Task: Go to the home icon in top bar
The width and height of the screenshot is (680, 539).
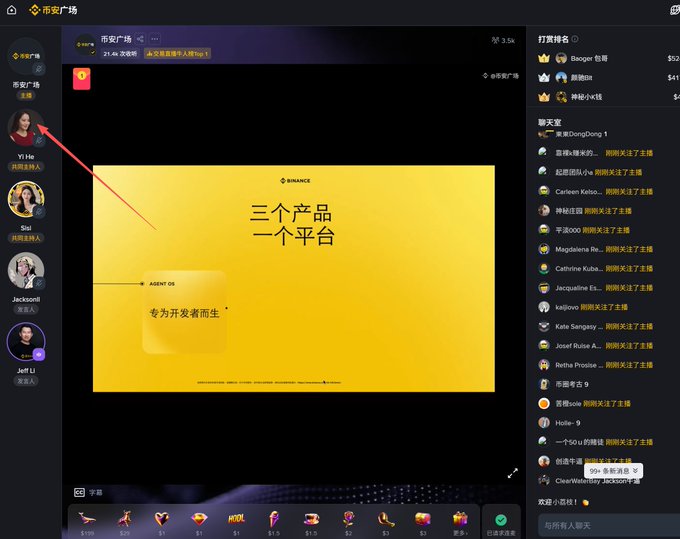Action: point(12,10)
